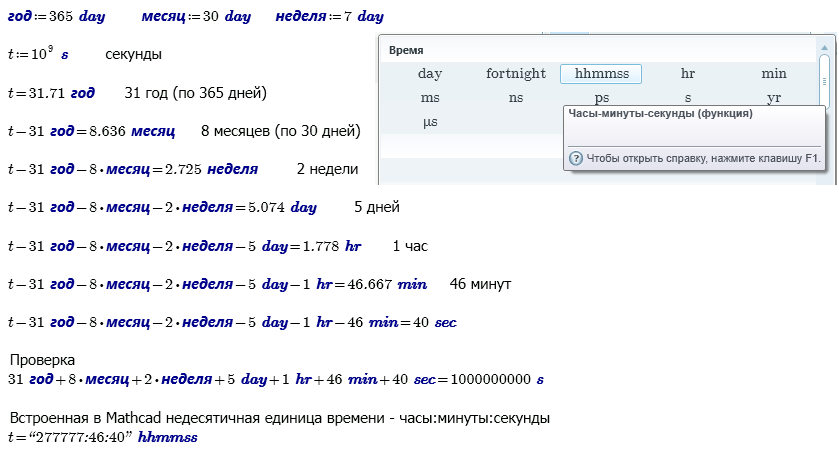
Task: Click the units panel scrollbar thumb
Action: coord(825,81)
